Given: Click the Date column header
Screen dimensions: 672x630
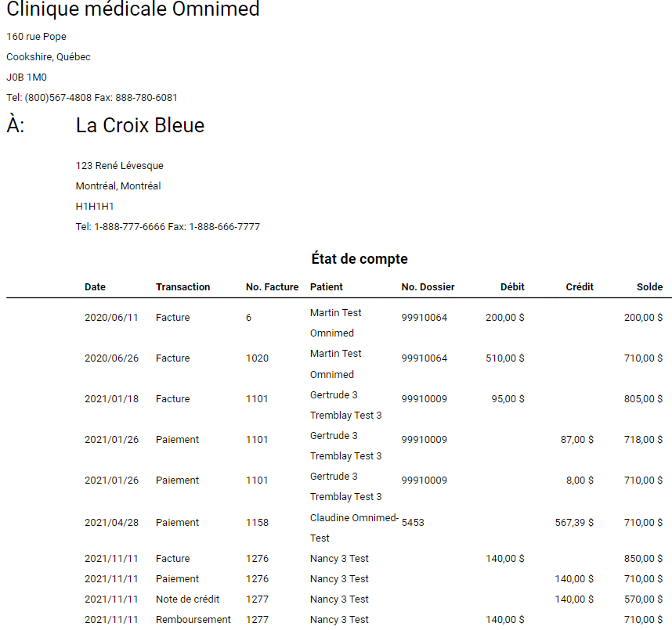Looking at the screenshot, I should click(95, 287).
